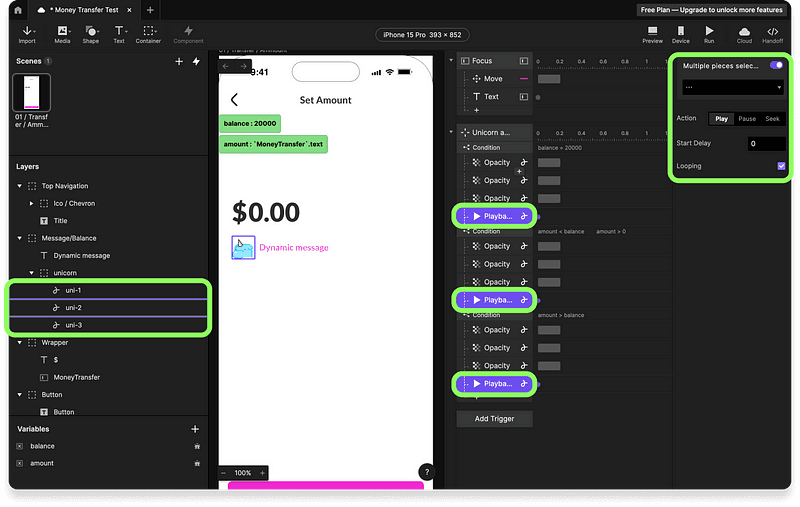The width and height of the screenshot is (800, 507).
Task: Open the Device icon
Action: (680, 34)
